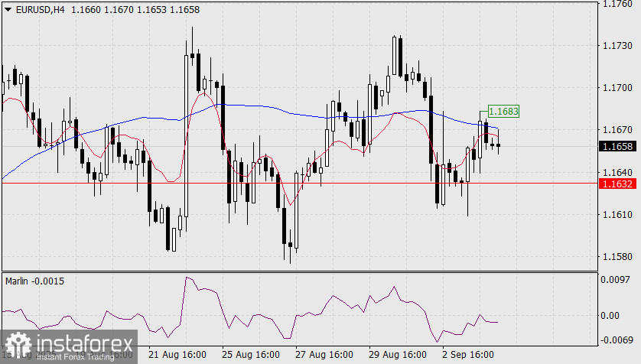This screenshot has width=641, height=364.
Task: Select the 1.1700 price scale label
Action: (x=617, y=87)
